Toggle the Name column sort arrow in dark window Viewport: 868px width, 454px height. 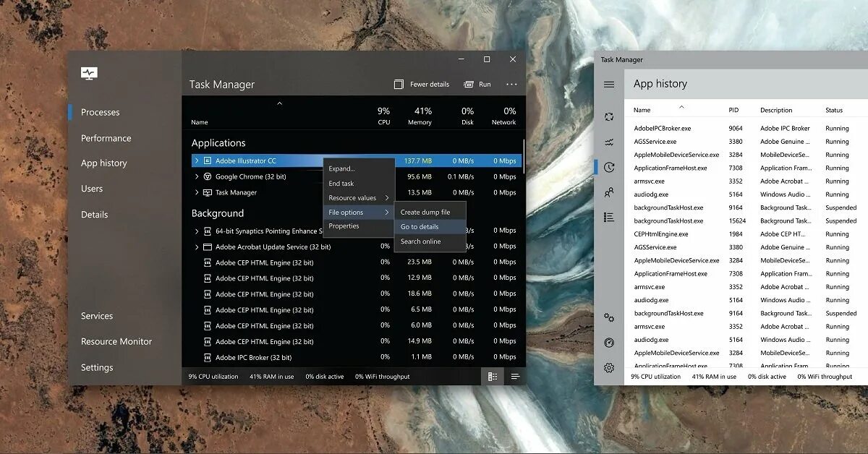pos(279,103)
